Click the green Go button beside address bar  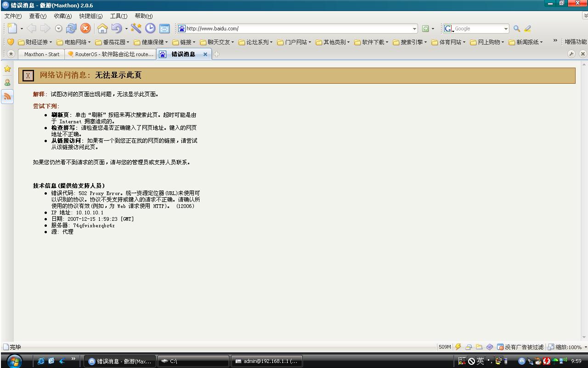pyautogui.click(x=425, y=29)
